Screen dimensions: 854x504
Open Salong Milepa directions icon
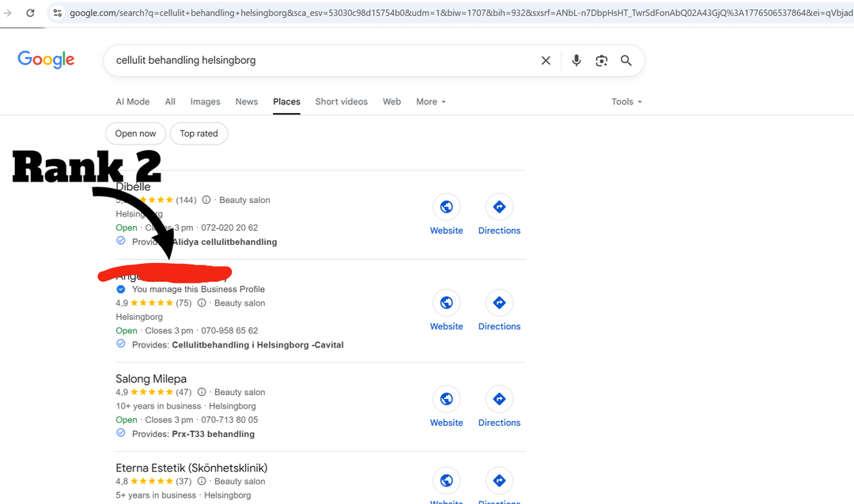pyautogui.click(x=500, y=399)
